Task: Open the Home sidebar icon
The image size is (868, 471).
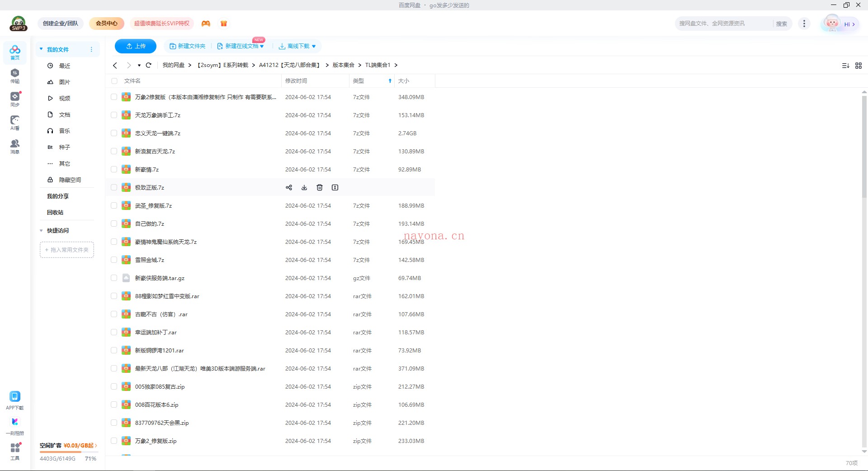Action: tap(15, 52)
